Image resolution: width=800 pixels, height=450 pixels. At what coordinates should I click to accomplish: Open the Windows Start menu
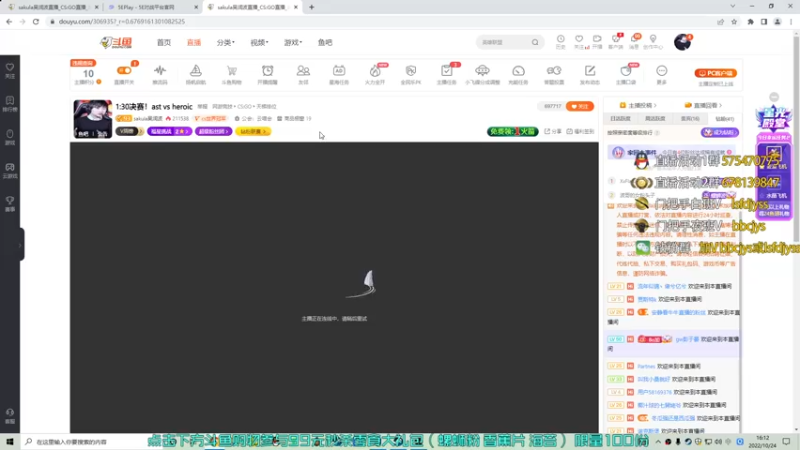coord(10,442)
